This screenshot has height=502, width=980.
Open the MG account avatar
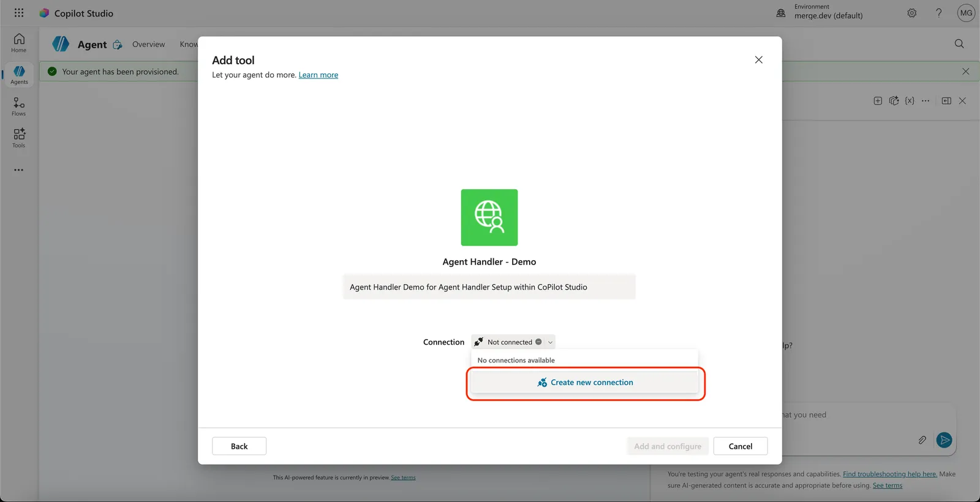click(x=966, y=13)
